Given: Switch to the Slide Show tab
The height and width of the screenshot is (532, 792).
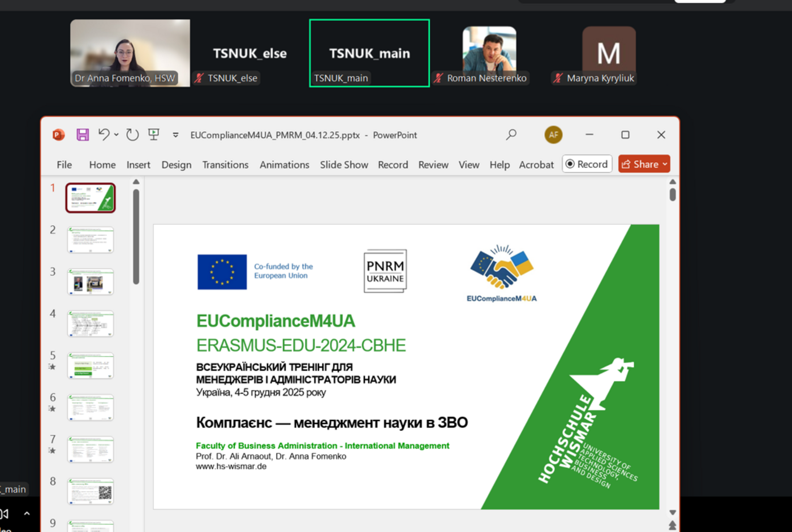Looking at the screenshot, I should click(343, 165).
